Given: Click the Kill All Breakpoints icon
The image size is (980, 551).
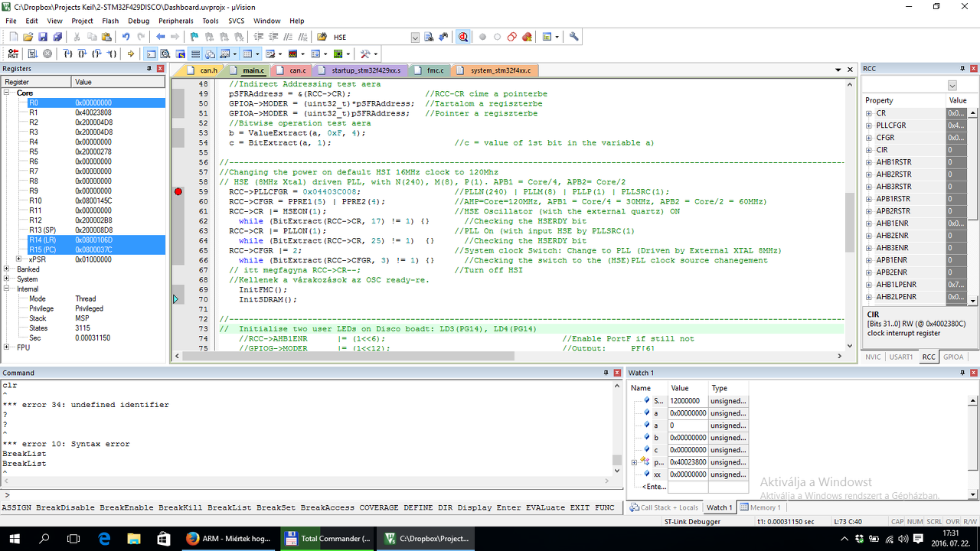Looking at the screenshot, I should tap(528, 37).
